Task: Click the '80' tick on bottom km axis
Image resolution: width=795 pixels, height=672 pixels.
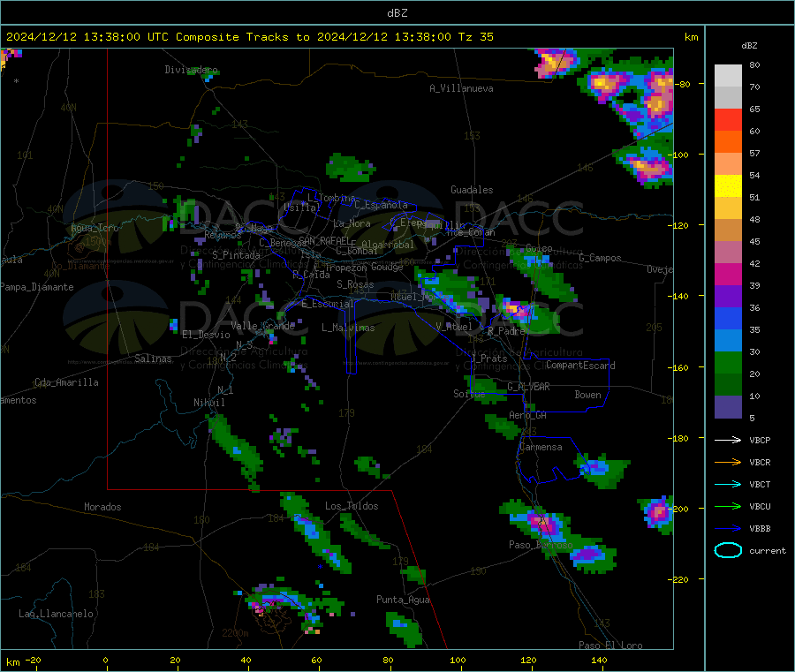Action: (388, 660)
